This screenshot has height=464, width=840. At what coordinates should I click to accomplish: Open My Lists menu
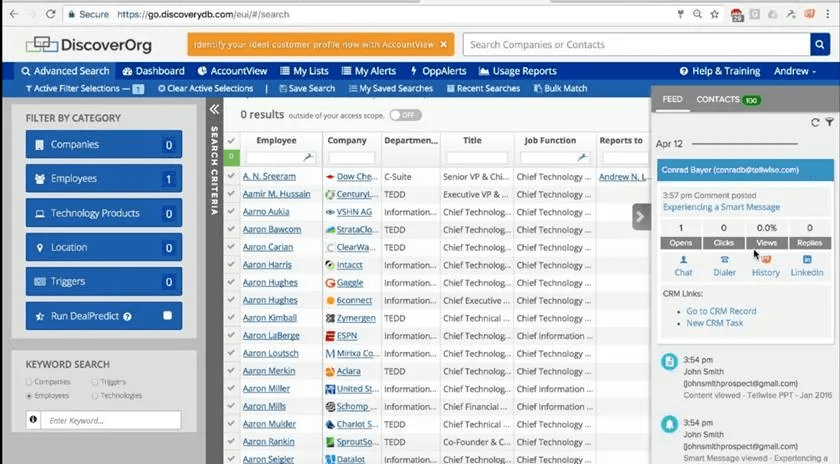(x=304, y=71)
